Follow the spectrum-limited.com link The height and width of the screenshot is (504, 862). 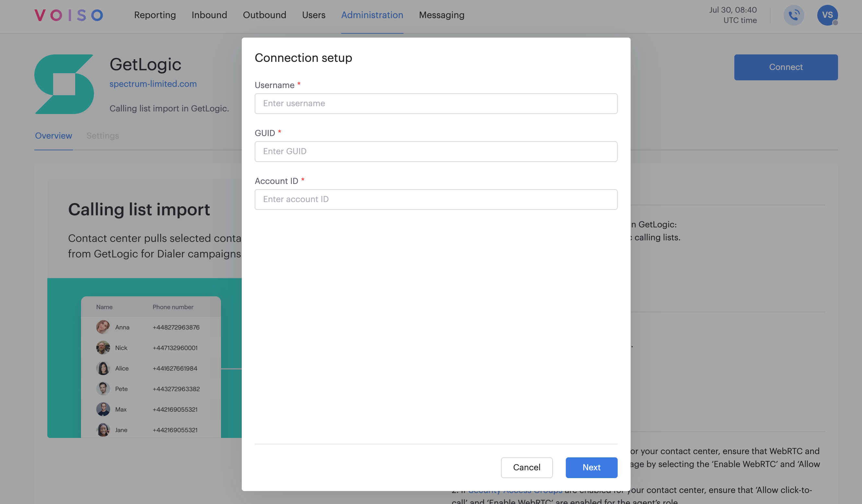coord(153,84)
